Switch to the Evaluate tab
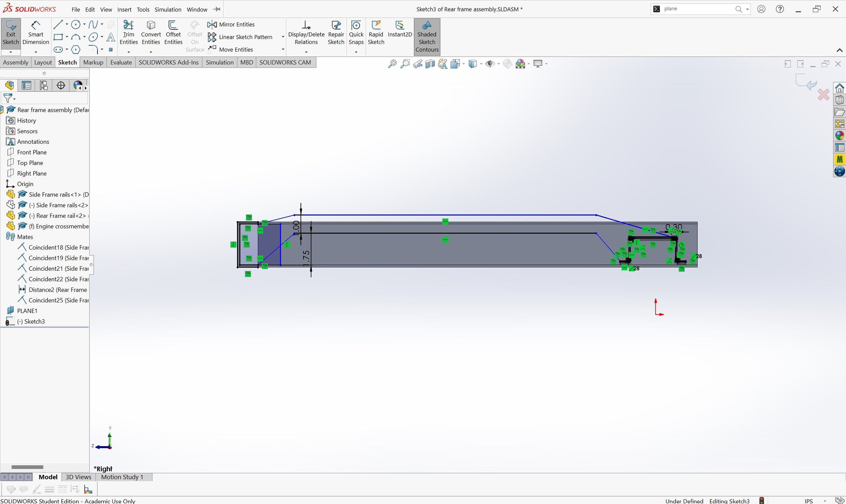Image resolution: width=846 pixels, height=504 pixels. (121, 63)
